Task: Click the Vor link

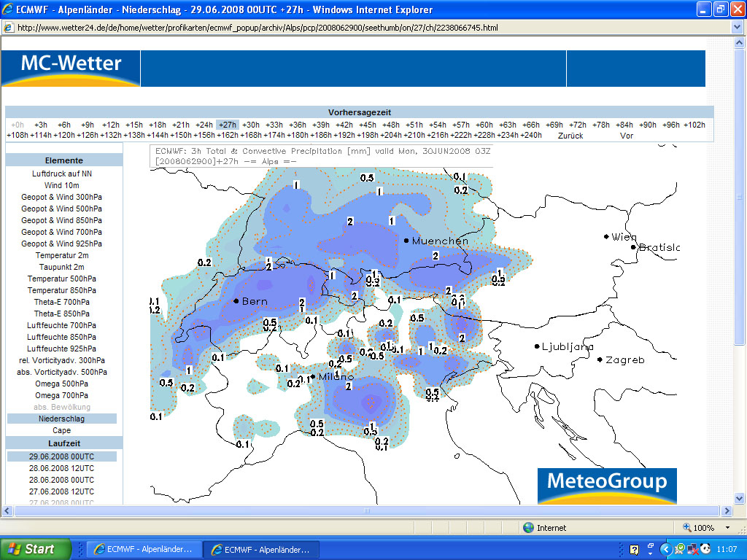Action: (626, 136)
